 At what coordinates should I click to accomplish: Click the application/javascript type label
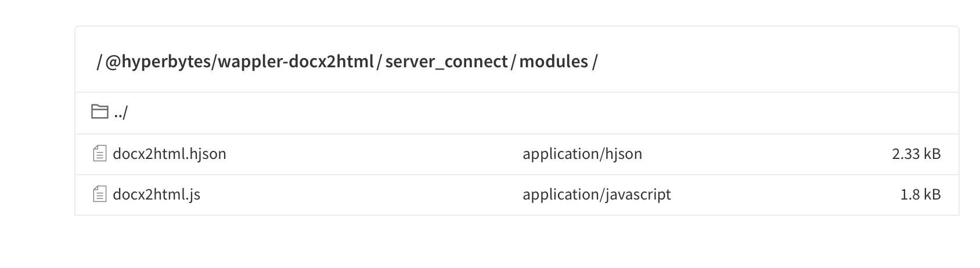coord(596,194)
